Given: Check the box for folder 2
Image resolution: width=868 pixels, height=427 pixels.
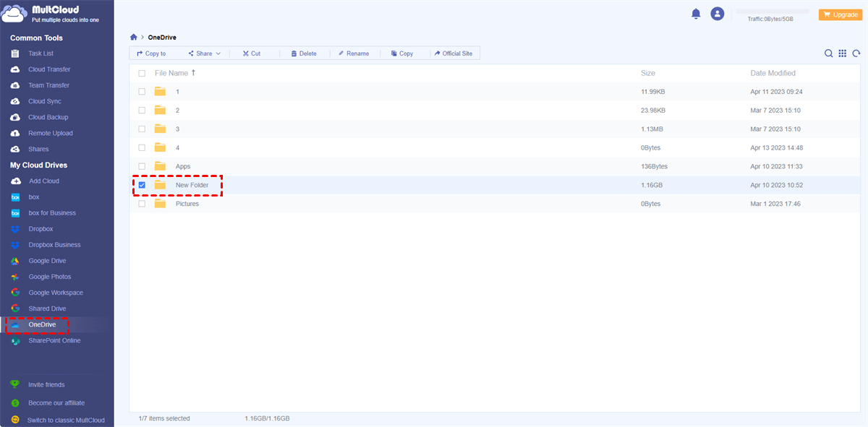Looking at the screenshot, I should coord(142,111).
